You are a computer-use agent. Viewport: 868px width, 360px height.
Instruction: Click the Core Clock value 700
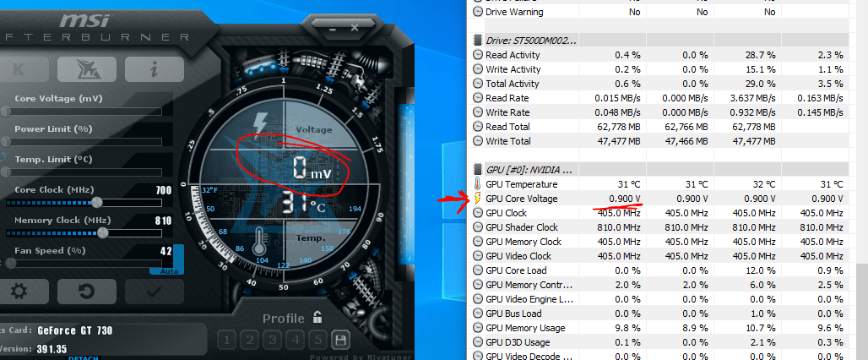pos(163,190)
